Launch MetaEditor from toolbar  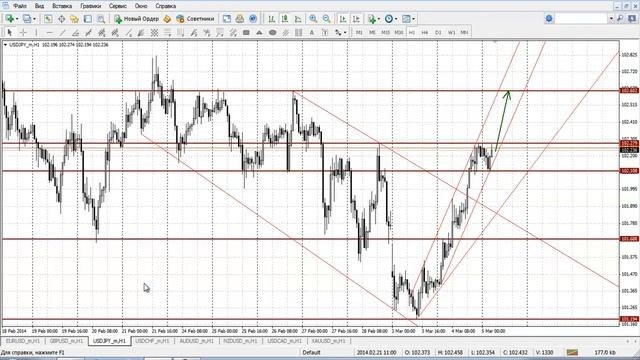pos(167,19)
